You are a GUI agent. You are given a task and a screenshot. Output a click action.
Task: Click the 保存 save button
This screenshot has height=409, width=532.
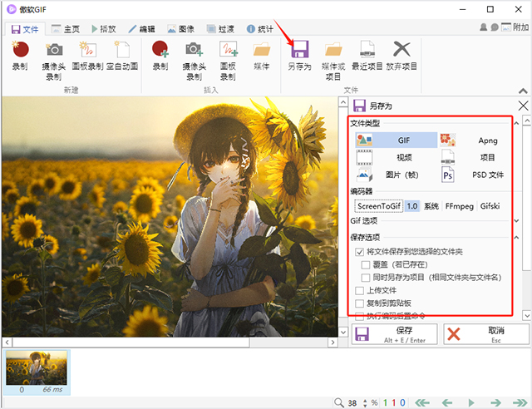394,334
